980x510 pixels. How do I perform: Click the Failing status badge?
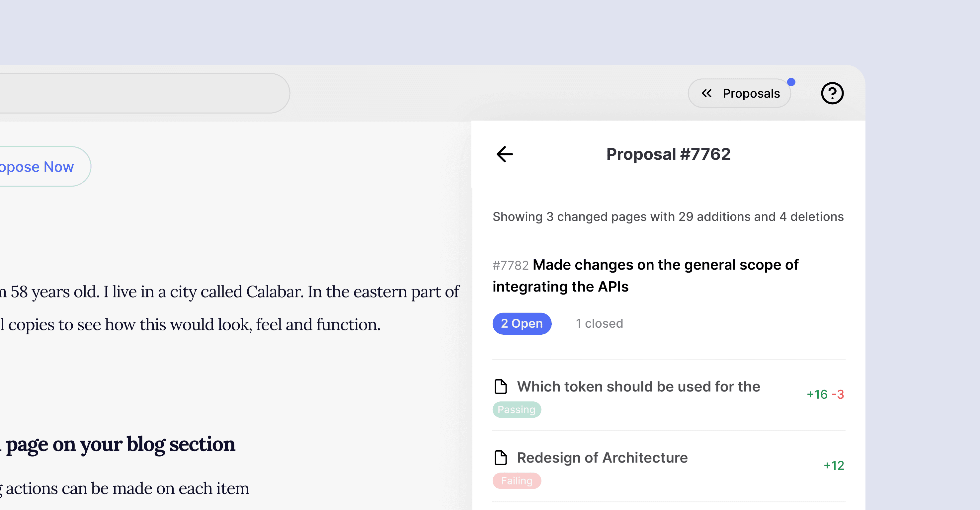[x=516, y=481]
